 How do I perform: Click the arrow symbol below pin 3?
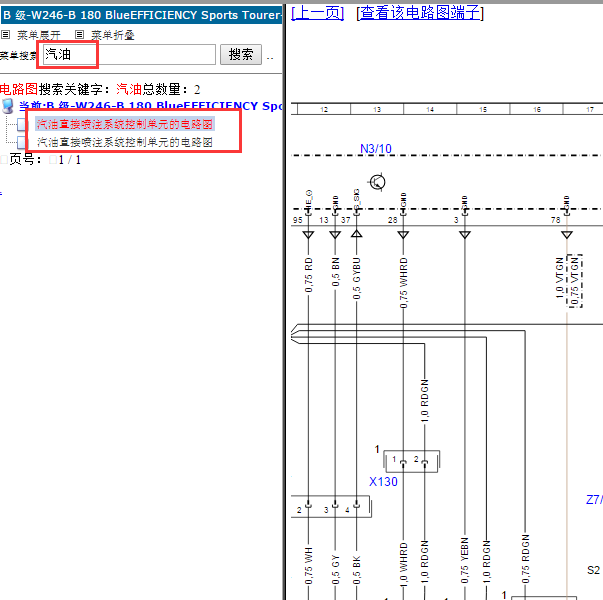click(465, 235)
